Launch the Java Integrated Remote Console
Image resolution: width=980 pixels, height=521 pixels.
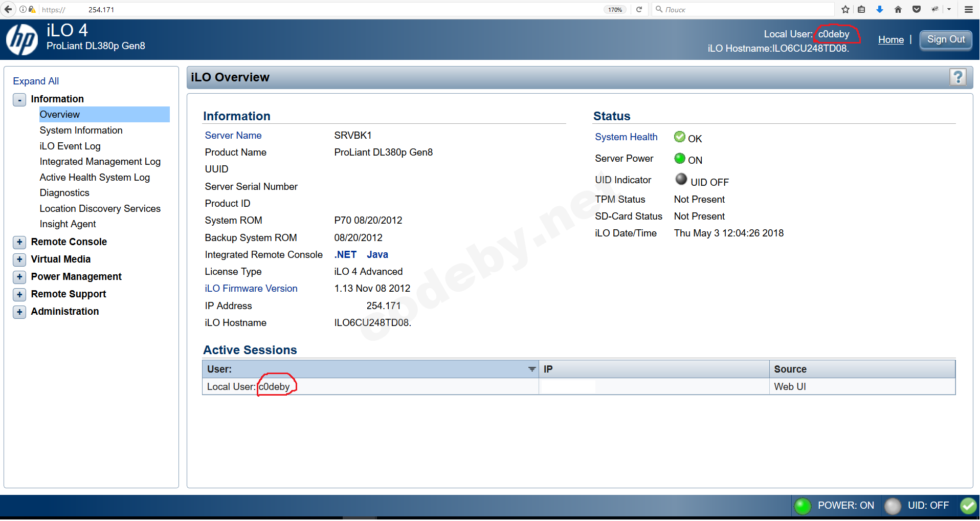click(377, 255)
